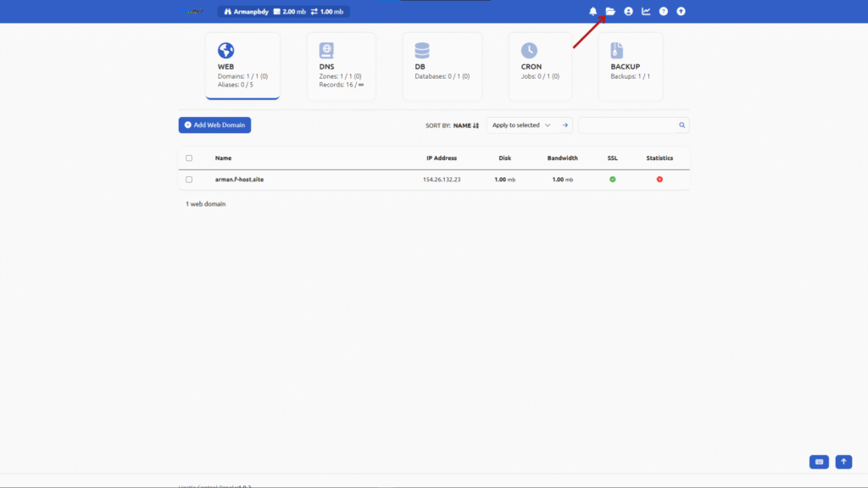Open keyboard shortcuts button at bottom right
Screen dimensions: 868x488
[x=819, y=462]
